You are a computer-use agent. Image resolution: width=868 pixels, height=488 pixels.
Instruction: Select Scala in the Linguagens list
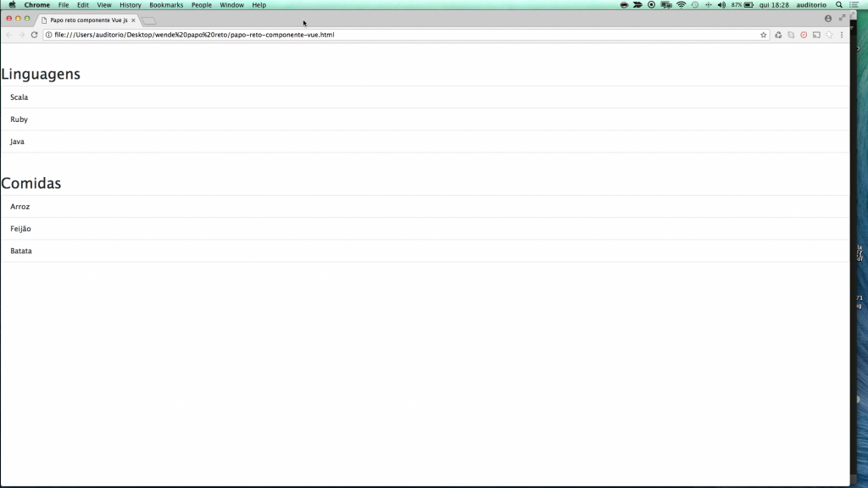(17, 97)
